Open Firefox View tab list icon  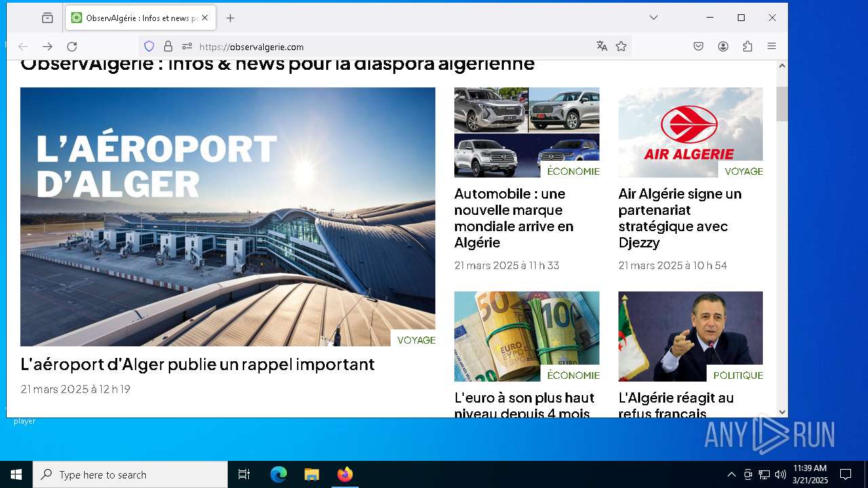pos(47,18)
